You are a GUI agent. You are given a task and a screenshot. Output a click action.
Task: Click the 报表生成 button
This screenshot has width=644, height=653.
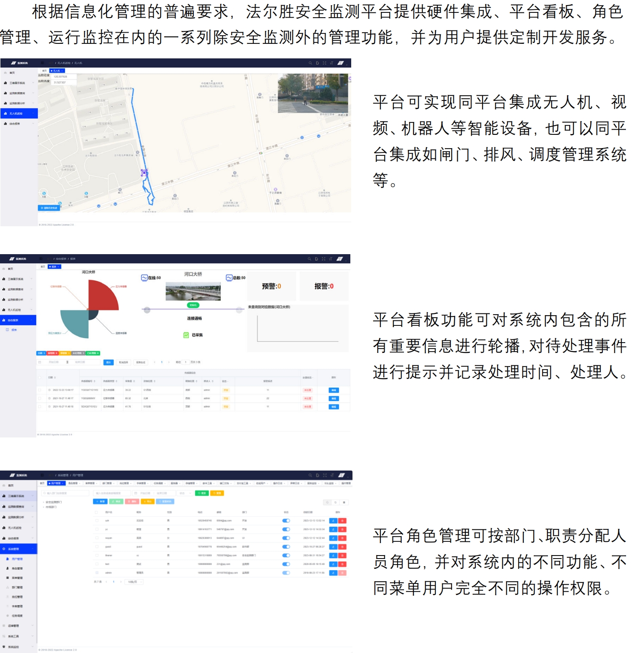click(140, 362)
